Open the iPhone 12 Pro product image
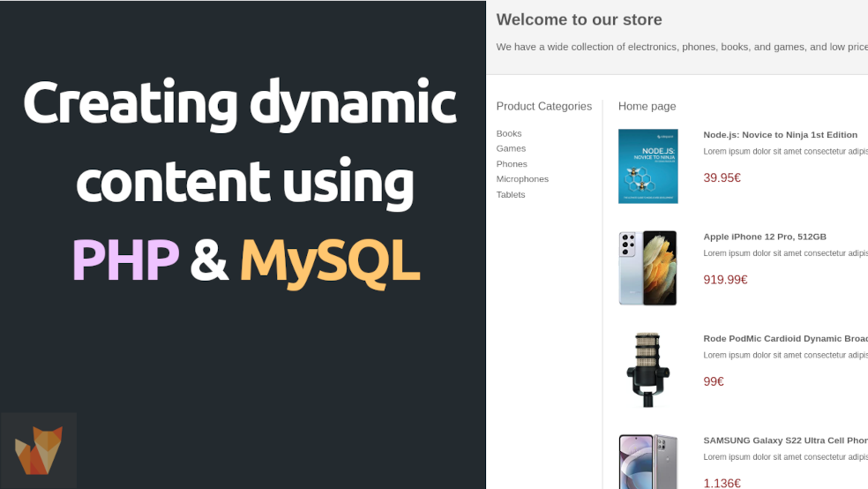The width and height of the screenshot is (868, 489). coord(647,268)
